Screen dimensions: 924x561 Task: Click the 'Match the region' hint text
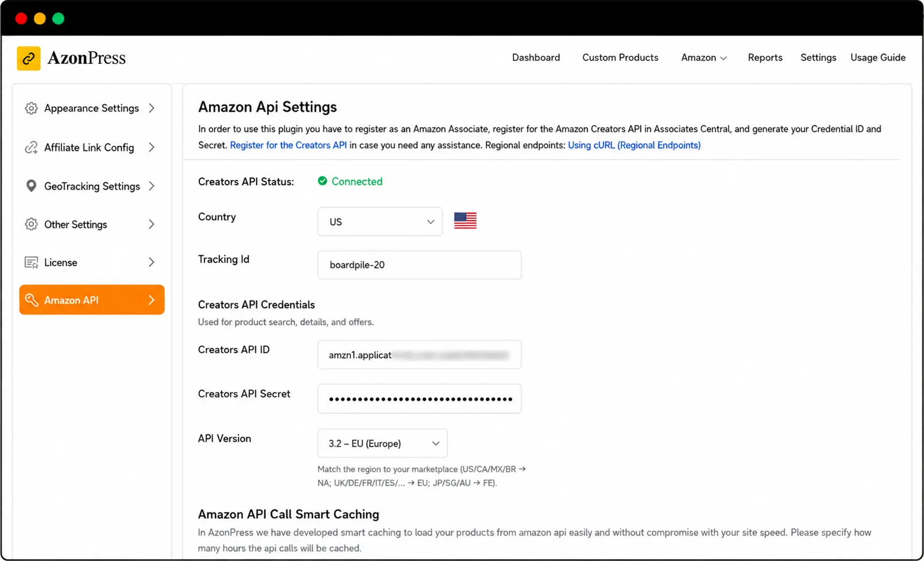[x=422, y=476]
